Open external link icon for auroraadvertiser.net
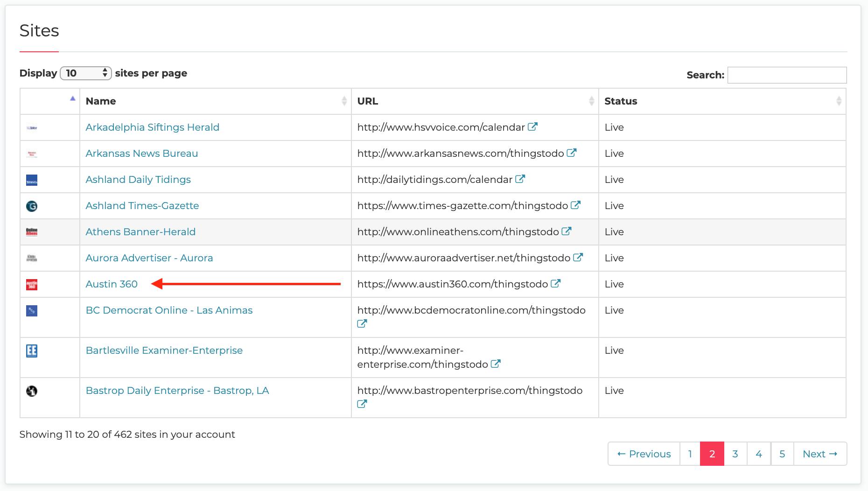The width and height of the screenshot is (868, 491). click(578, 257)
